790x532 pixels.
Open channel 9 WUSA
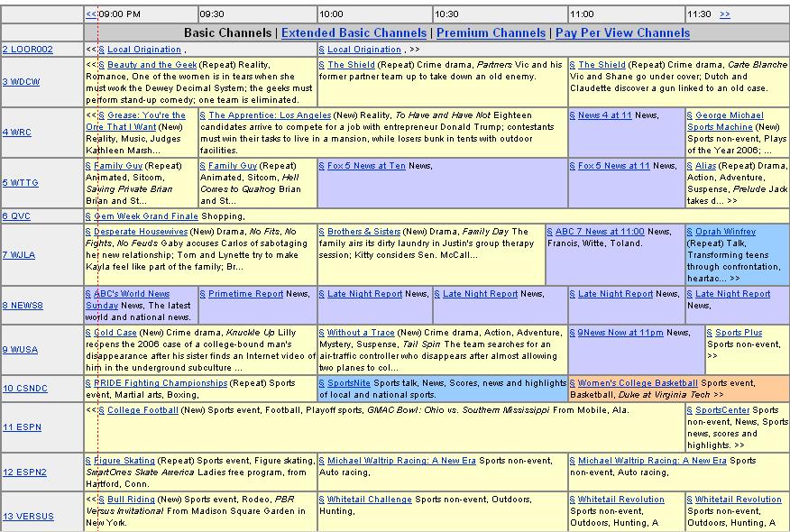(20, 350)
